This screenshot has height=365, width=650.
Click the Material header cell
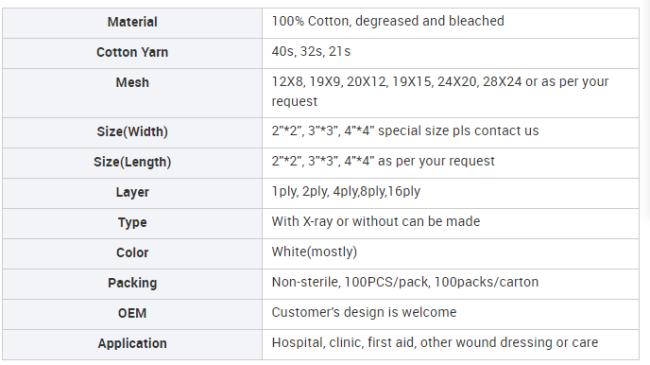tap(132, 23)
